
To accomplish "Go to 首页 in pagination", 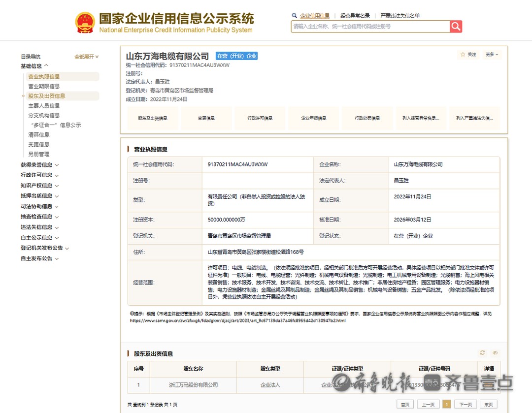I will [x=405, y=404].
